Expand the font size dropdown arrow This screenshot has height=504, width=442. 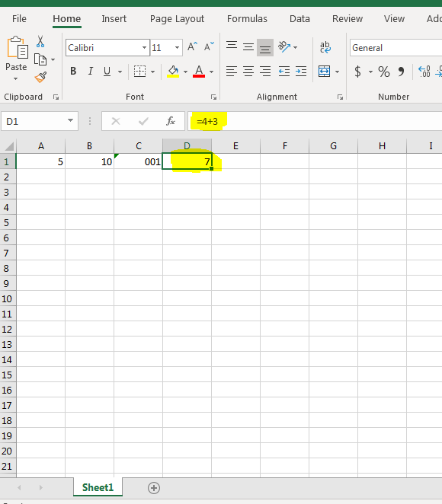(177, 47)
